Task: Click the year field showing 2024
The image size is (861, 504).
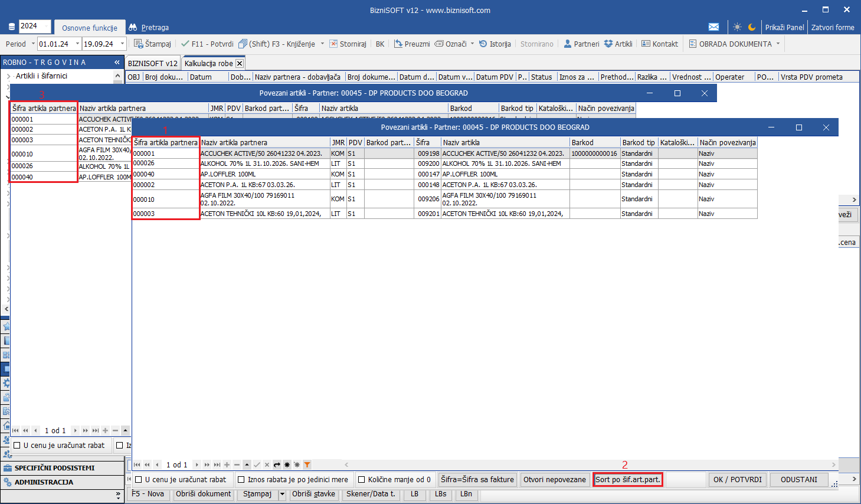Action: [34, 26]
